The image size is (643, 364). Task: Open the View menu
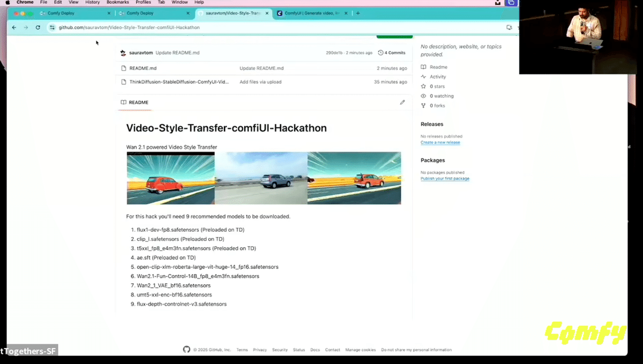[73, 2]
